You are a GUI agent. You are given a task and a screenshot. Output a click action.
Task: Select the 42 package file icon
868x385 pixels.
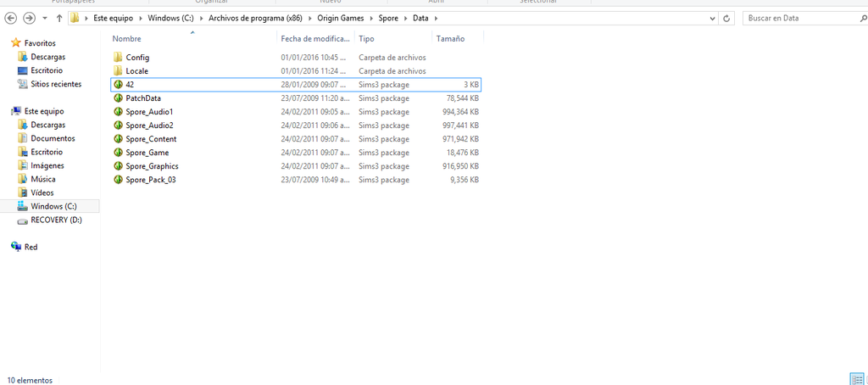[117, 84]
